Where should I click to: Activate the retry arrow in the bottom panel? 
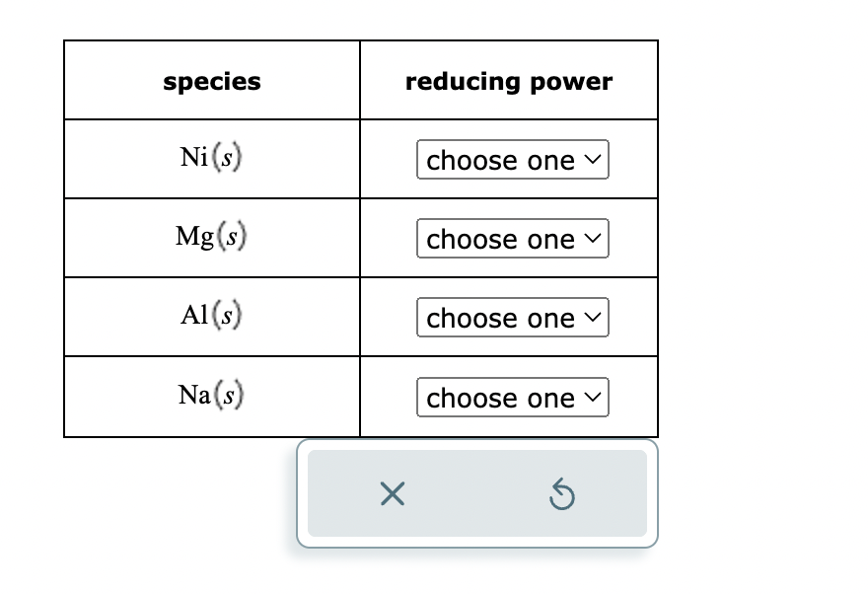pyautogui.click(x=561, y=493)
